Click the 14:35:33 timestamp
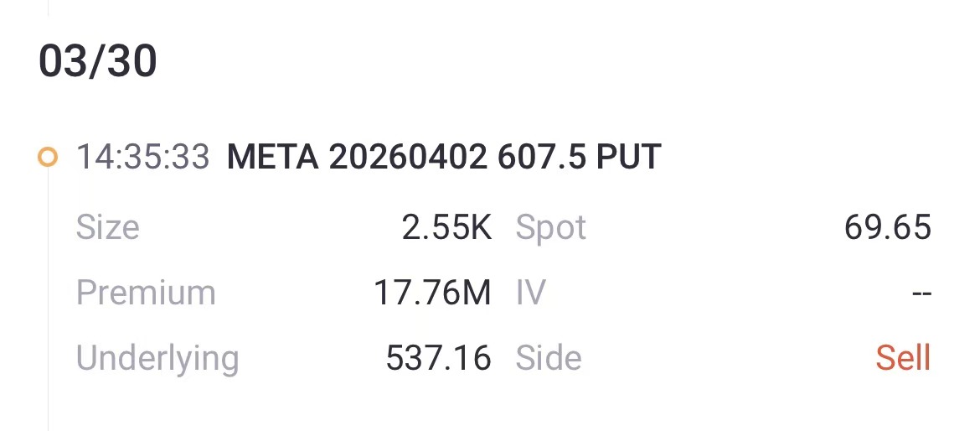This screenshot has width=980, height=431. [143, 158]
